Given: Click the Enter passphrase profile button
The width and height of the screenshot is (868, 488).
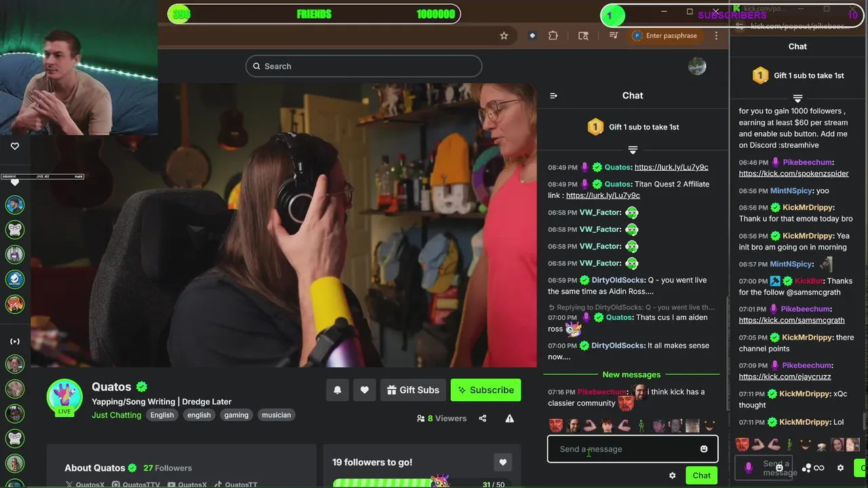Looking at the screenshot, I should pos(665,36).
